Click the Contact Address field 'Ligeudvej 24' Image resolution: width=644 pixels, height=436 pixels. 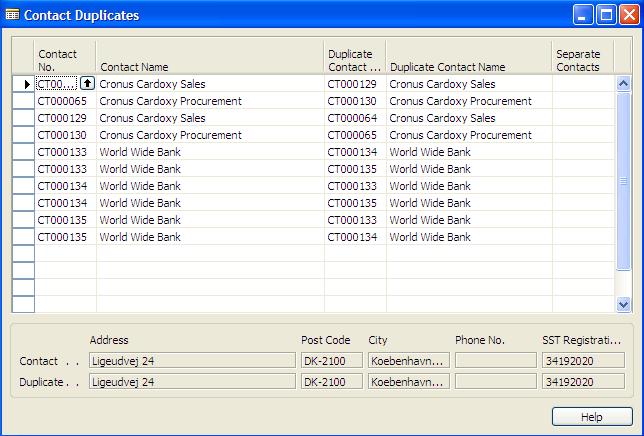tap(192, 360)
